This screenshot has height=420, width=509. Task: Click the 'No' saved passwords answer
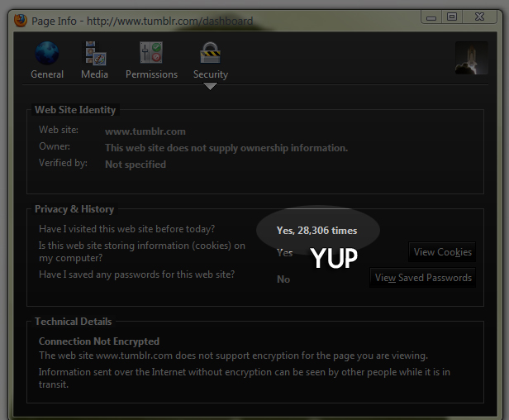pyautogui.click(x=283, y=279)
